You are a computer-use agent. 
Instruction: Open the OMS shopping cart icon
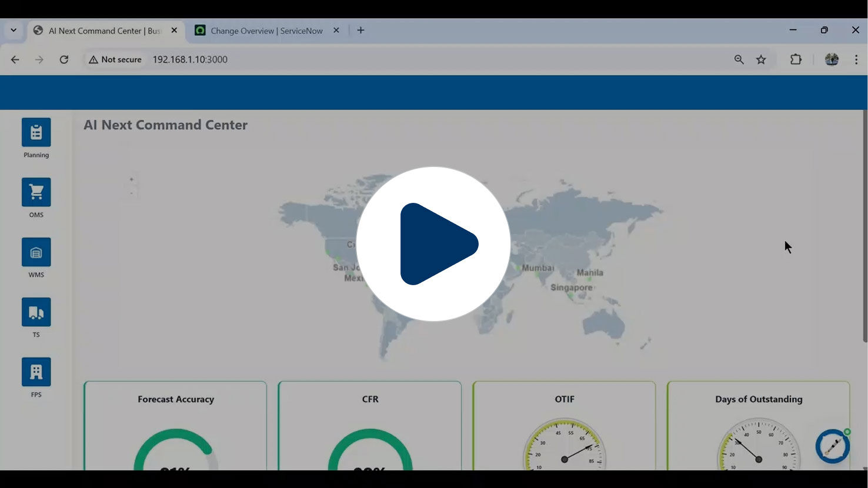tap(36, 192)
